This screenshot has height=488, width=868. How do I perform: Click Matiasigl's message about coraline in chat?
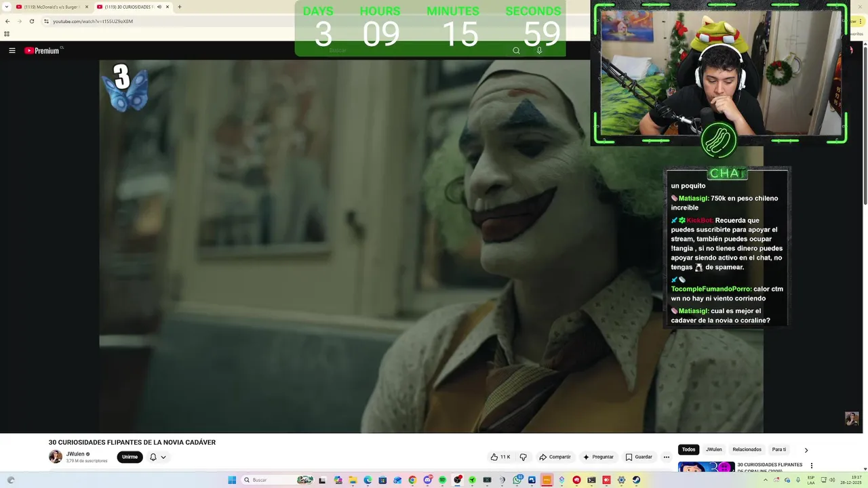pos(720,316)
